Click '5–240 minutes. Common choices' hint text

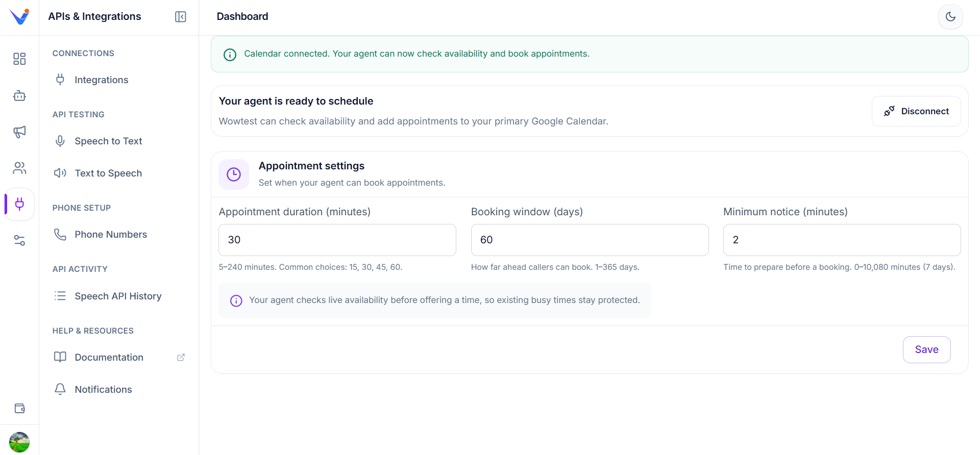310,267
